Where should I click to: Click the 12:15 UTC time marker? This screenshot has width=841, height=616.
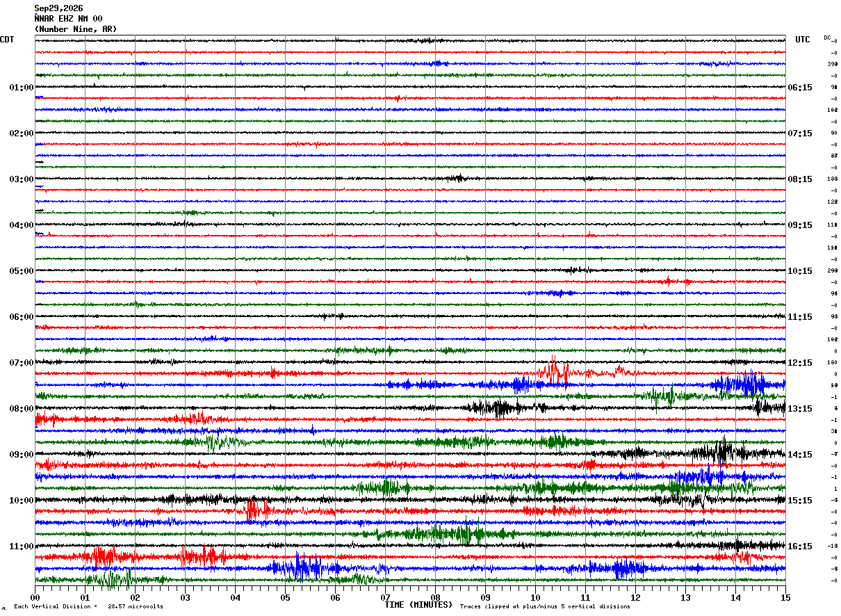800,363
